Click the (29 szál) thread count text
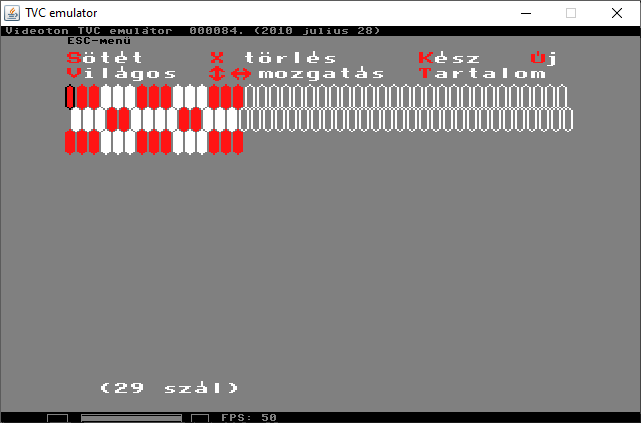Viewport: 641px width, 423px height. (169, 388)
